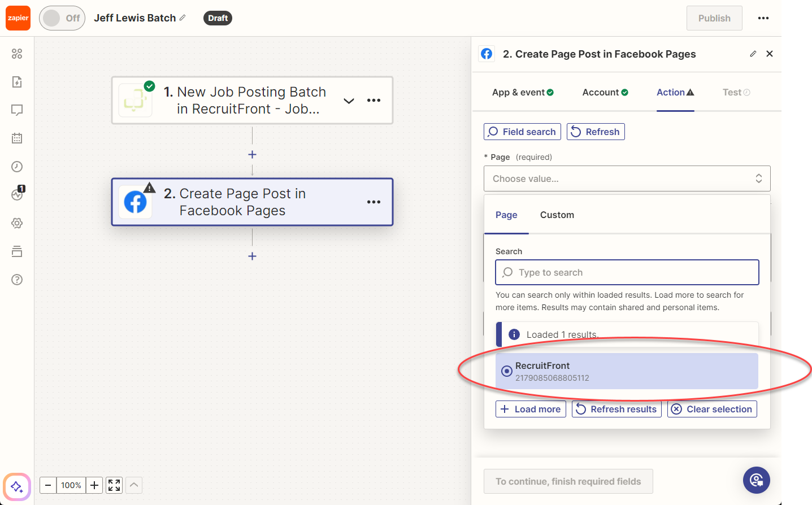Click the Field search button
Screen dimensions: 812x505
(x=522, y=132)
